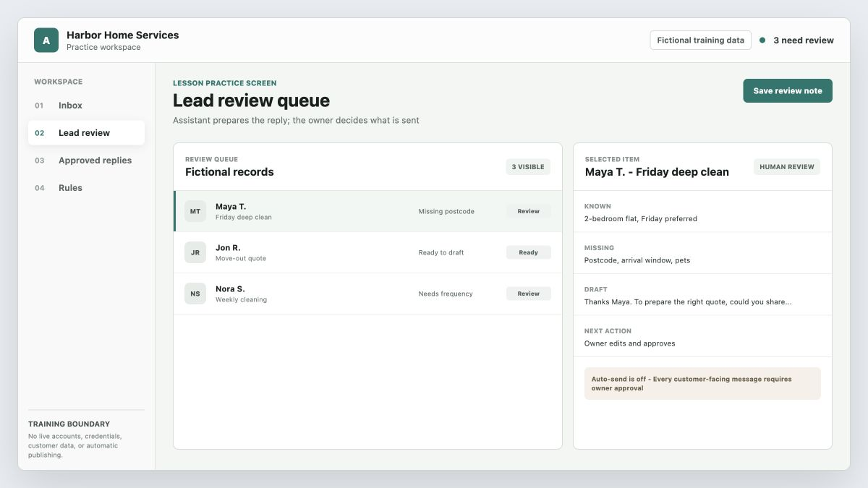The image size is (868, 488).
Task: Click the 'Missing postcode' status text
Action: 446,211
